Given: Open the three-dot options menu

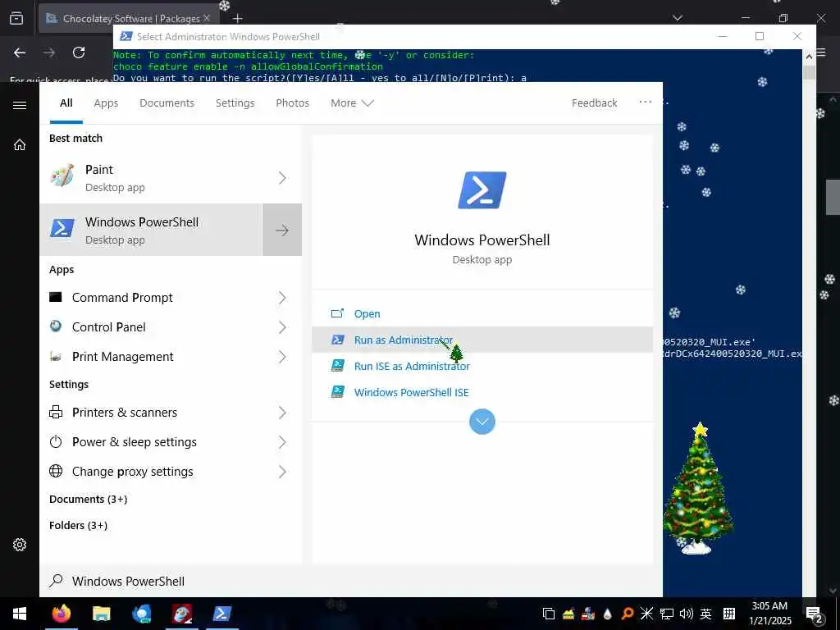Looking at the screenshot, I should coord(645,102).
